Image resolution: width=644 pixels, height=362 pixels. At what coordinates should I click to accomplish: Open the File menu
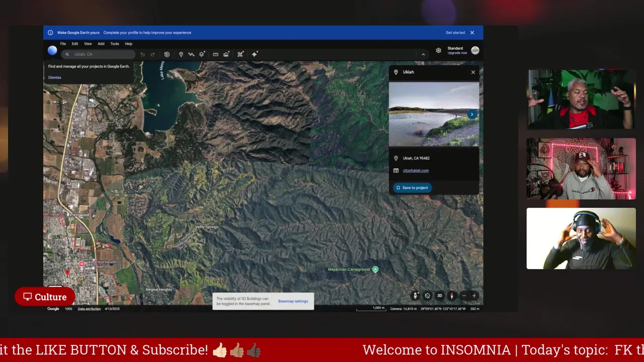coord(63,44)
